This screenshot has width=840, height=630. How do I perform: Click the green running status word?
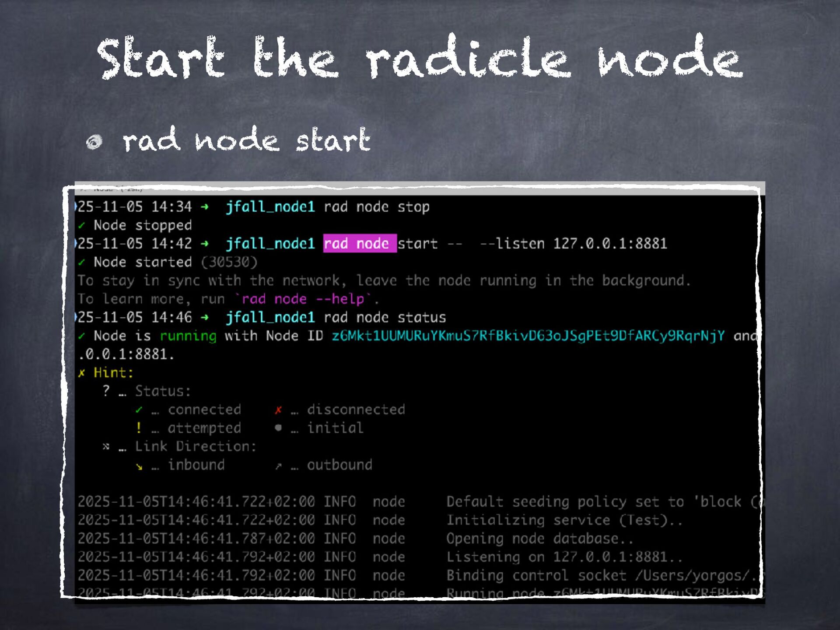point(188,336)
